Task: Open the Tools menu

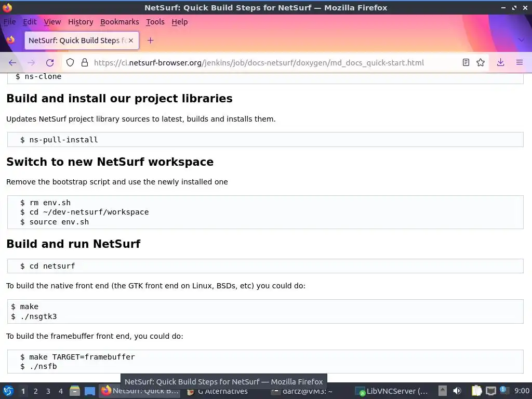Action: (155, 22)
